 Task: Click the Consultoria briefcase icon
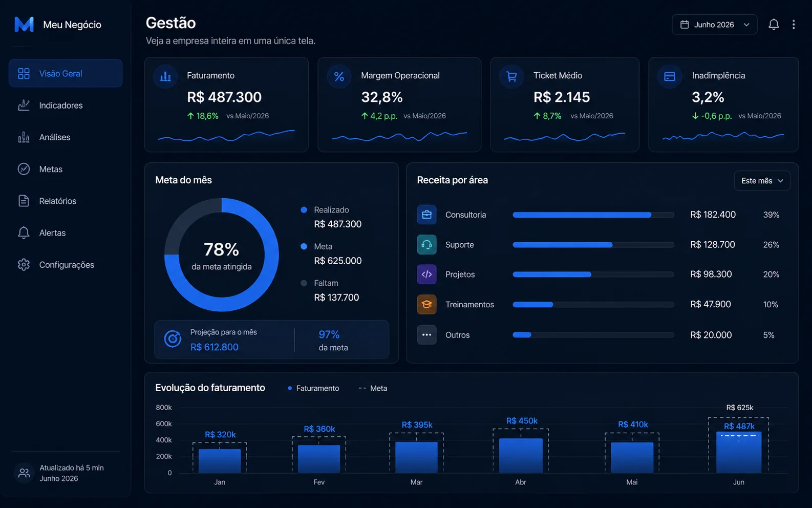click(426, 215)
